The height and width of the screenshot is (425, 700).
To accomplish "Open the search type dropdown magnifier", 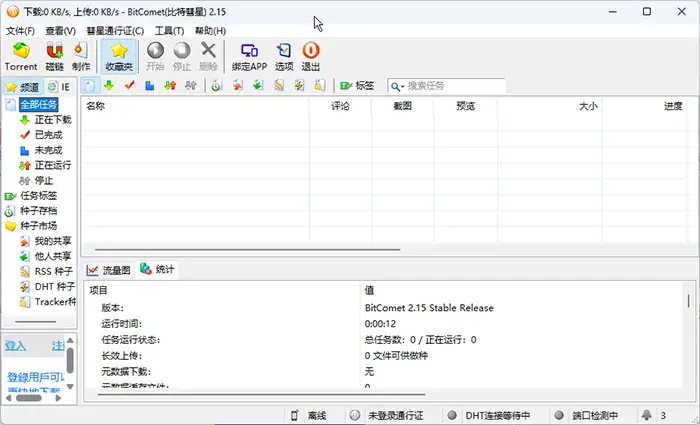I will coord(397,86).
